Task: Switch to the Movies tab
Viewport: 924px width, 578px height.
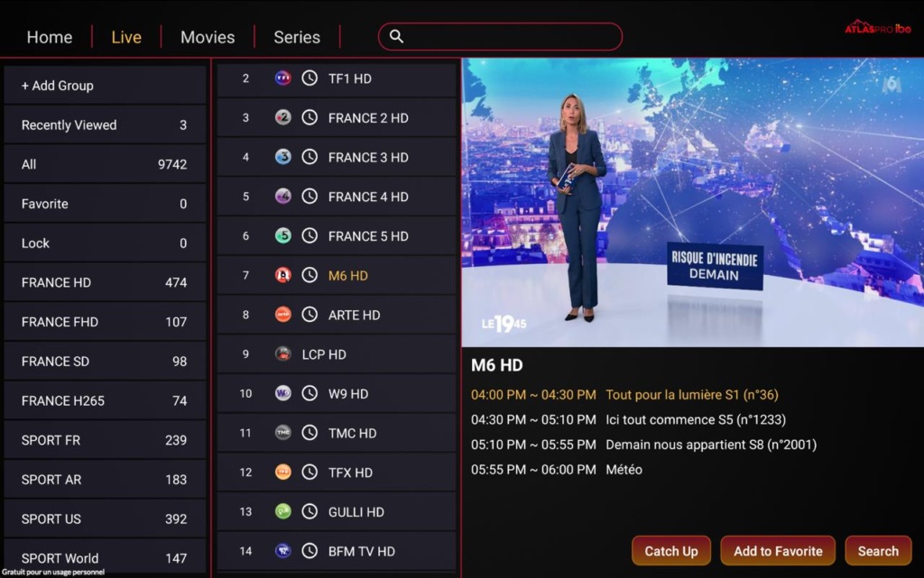Action: tap(208, 37)
